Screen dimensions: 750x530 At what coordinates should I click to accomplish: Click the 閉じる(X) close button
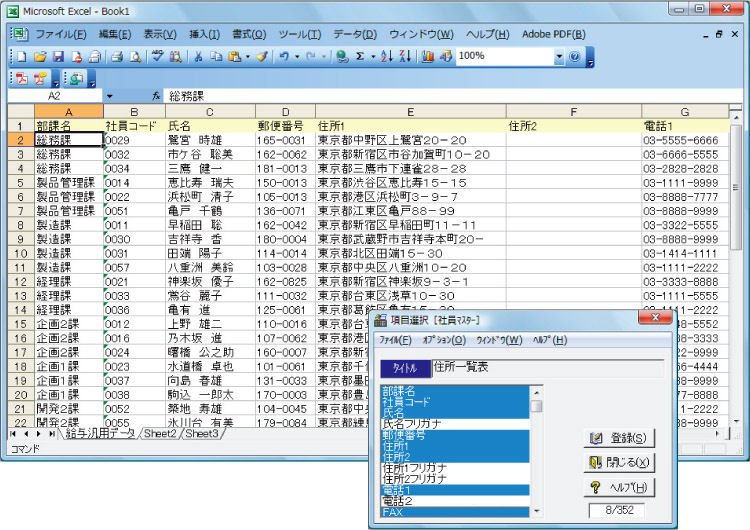click(619, 462)
